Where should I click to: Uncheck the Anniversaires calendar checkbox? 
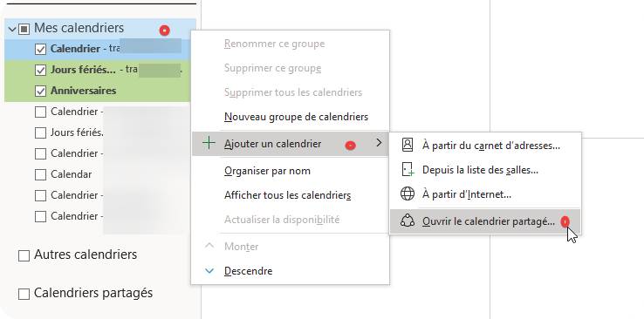[x=40, y=91]
